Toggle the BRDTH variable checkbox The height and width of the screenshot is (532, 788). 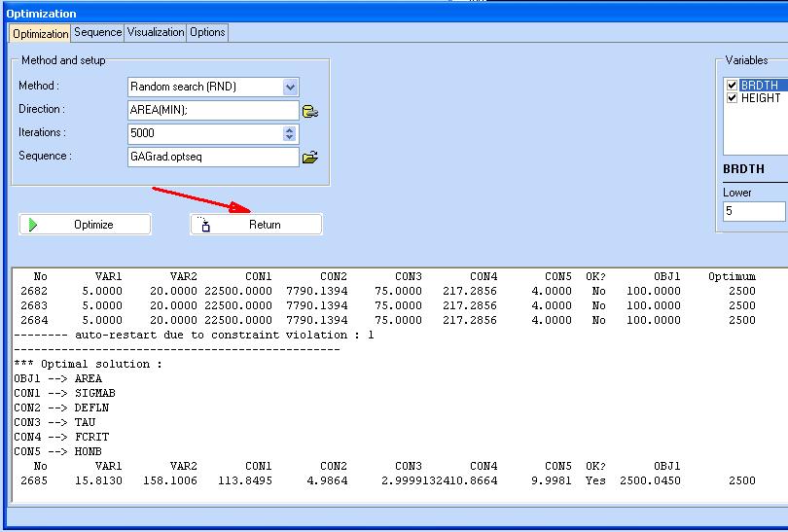(x=732, y=86)
